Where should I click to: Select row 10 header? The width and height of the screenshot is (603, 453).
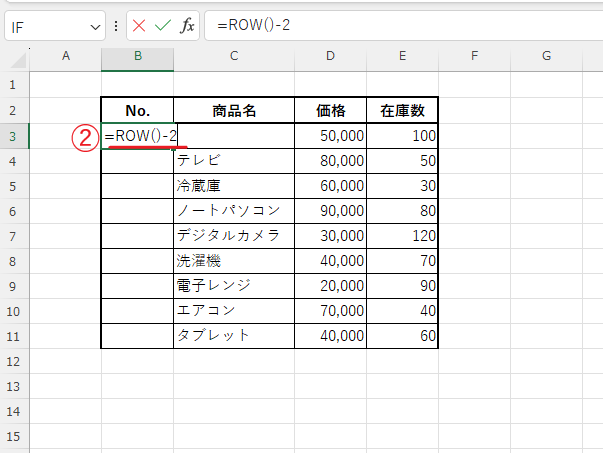pyautogui.click(x=15, y=311)
